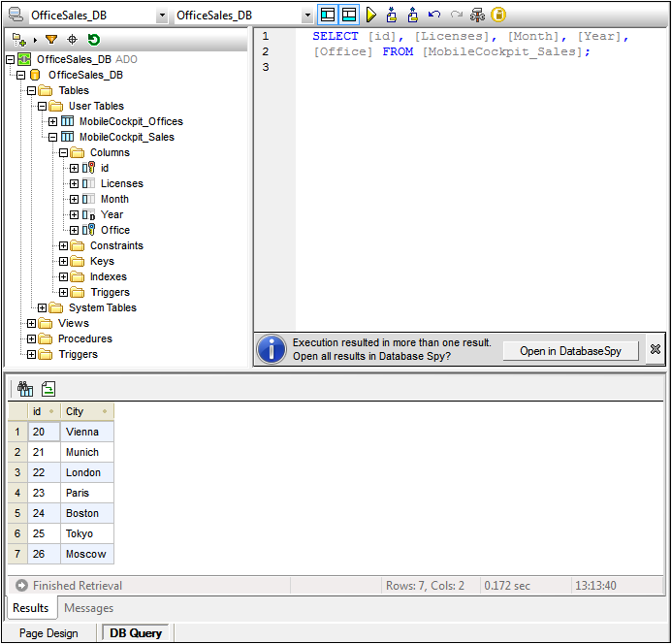Click the Filter funnel icon
This screenshot has width=672, height=644.
[51, 40]
